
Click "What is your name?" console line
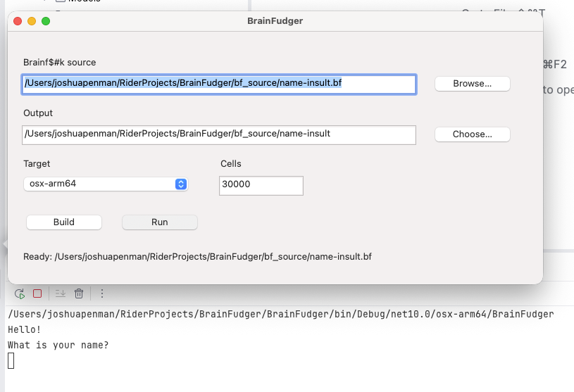(x=58, y=345)
